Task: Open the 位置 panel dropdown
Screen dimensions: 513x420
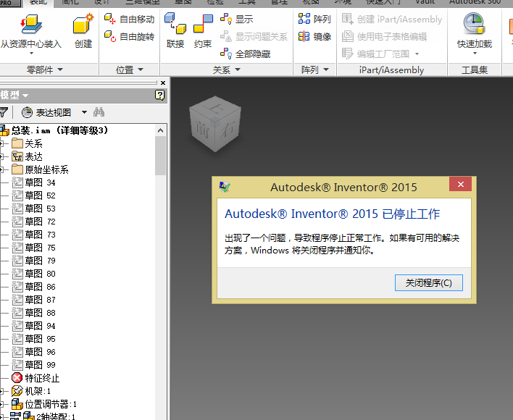Action: point(141,70)
